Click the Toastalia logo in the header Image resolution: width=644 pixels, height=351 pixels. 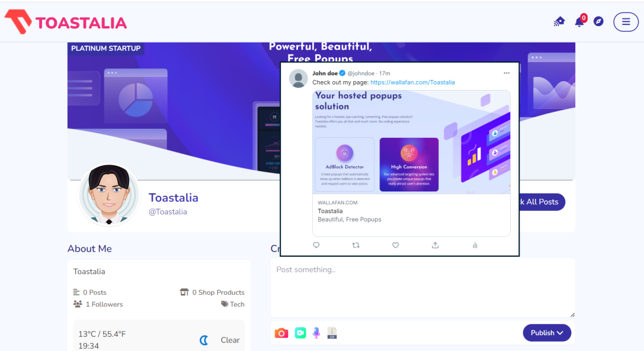tap(65, 22)
